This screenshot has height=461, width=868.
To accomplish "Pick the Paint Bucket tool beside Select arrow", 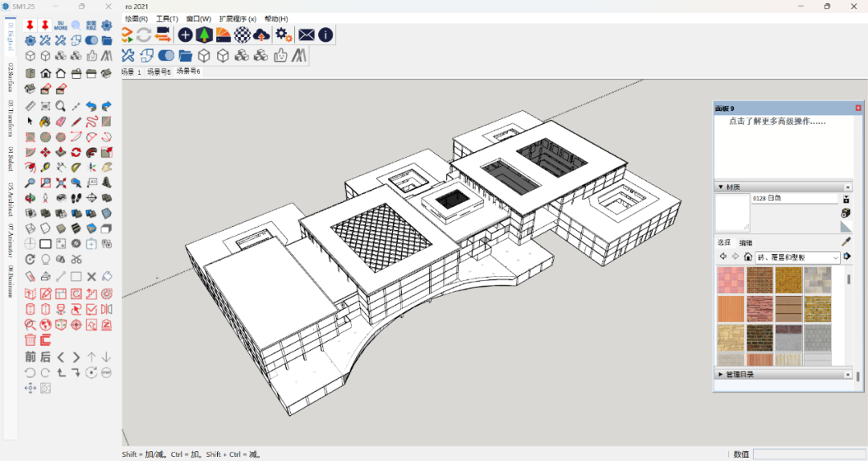I will (x=45, y=121).
